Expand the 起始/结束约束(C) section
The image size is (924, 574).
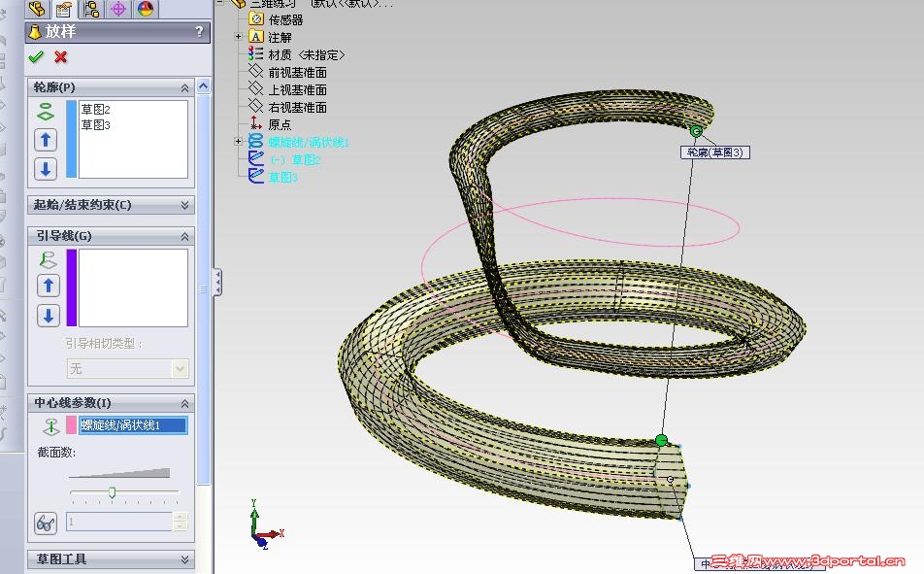184,205
